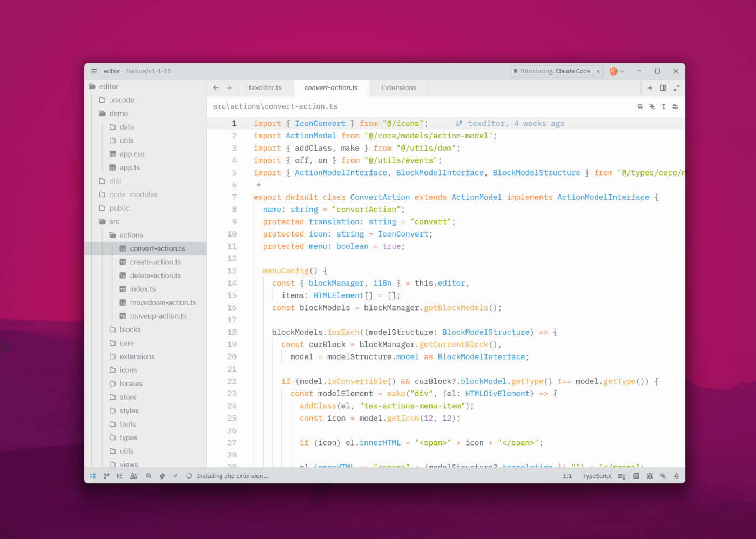Open create-action.ts in the file tree
The width and height of the screenshot is (756, 539).
(156, 262)
